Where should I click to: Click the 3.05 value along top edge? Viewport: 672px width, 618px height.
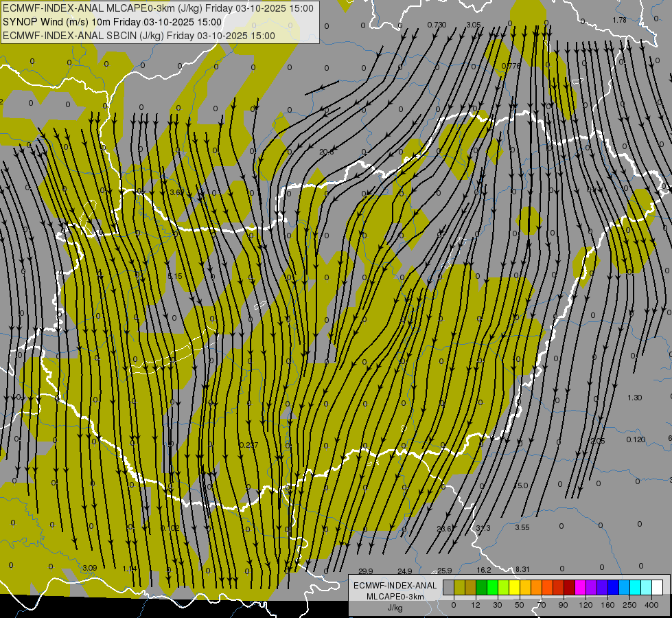[474, 25]
